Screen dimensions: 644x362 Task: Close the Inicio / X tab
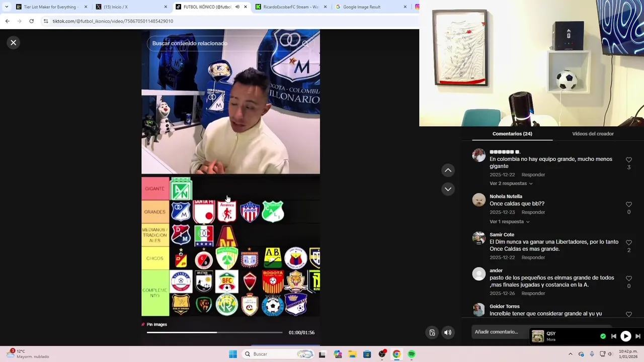[166, 7]
